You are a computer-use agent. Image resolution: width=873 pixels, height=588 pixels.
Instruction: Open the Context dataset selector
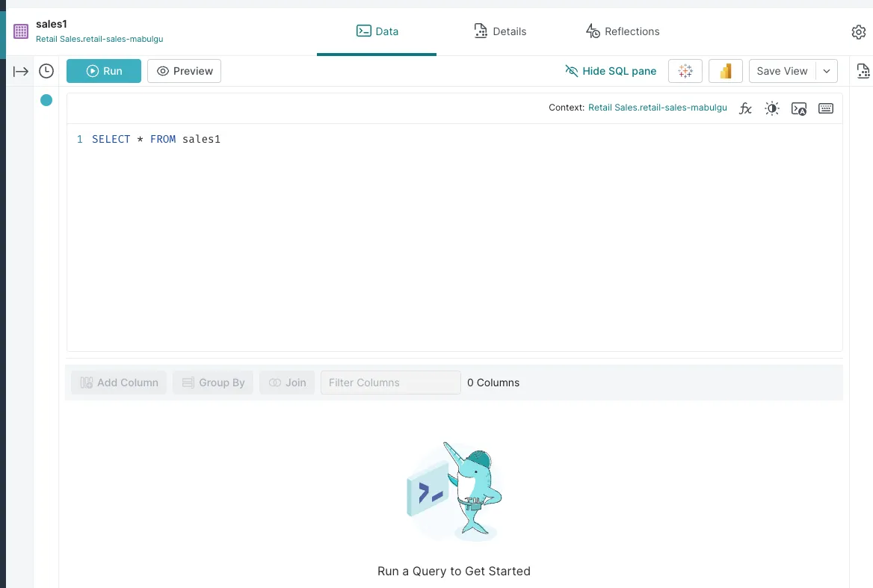(x=657, y=108)
